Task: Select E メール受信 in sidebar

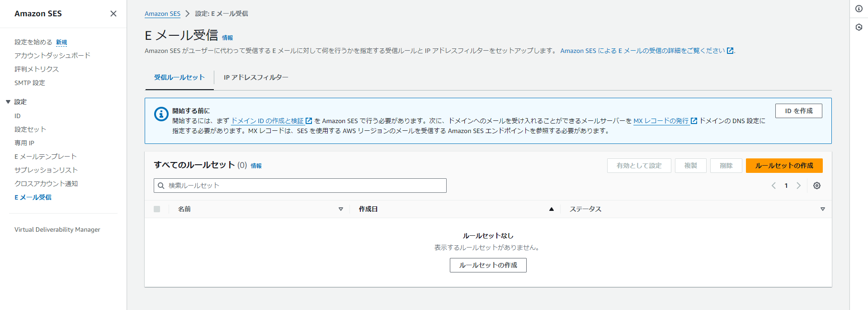Action: pyautogui.click(x=33, y=197)
